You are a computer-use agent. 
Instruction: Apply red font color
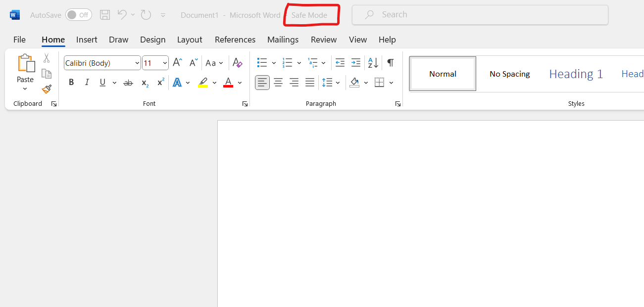coord(228,83)
